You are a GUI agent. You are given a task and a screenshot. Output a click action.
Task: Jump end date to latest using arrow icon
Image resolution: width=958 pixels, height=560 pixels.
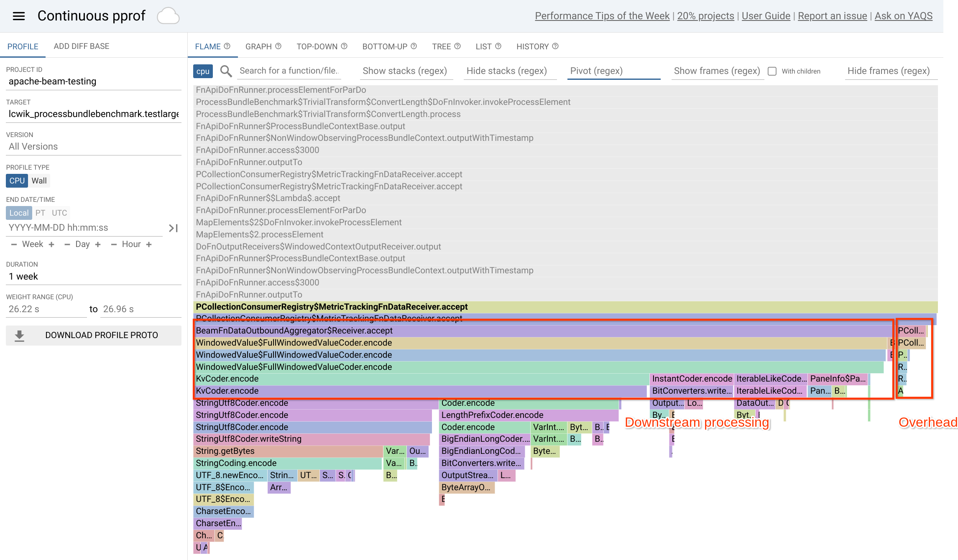(x=173, y=228)
